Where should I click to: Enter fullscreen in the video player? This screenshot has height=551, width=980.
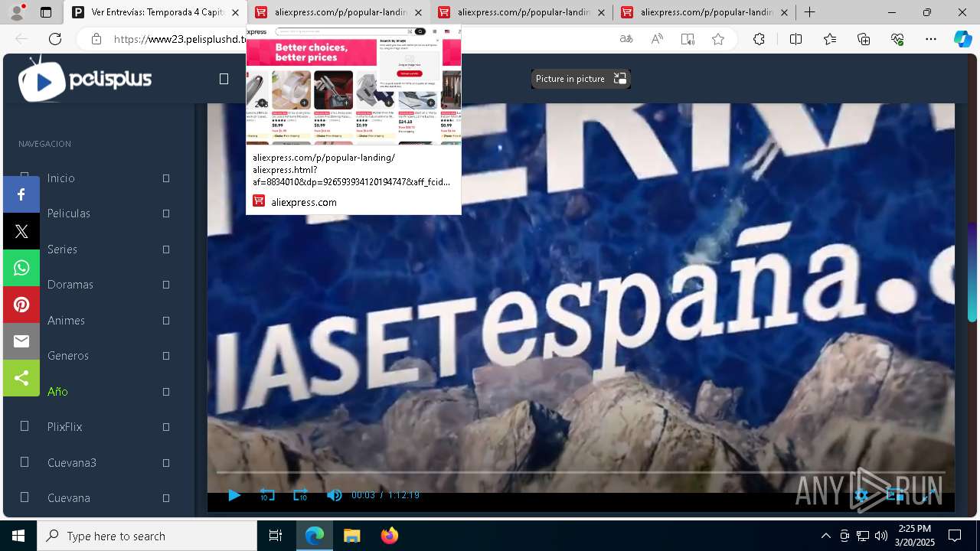[929, 495]
